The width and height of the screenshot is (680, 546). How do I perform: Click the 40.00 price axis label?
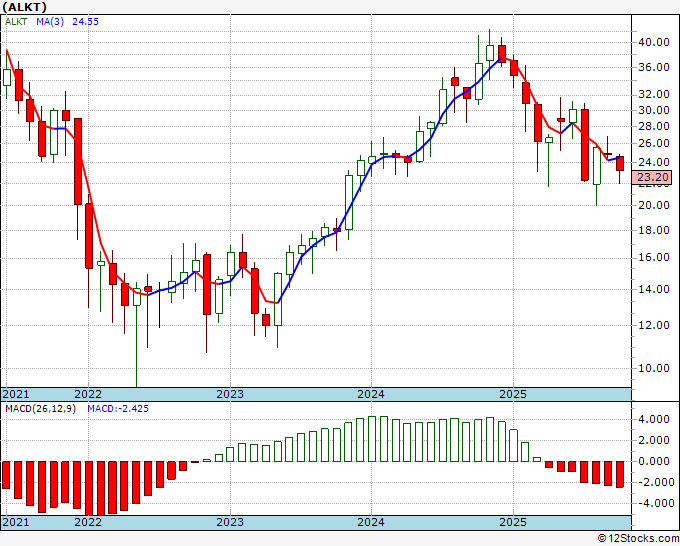point(654,43)
